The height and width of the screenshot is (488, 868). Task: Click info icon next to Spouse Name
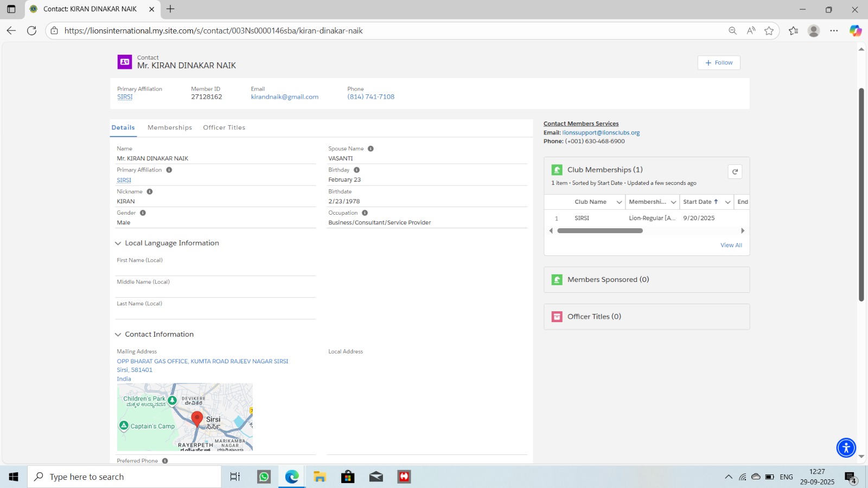click(371, 149)
